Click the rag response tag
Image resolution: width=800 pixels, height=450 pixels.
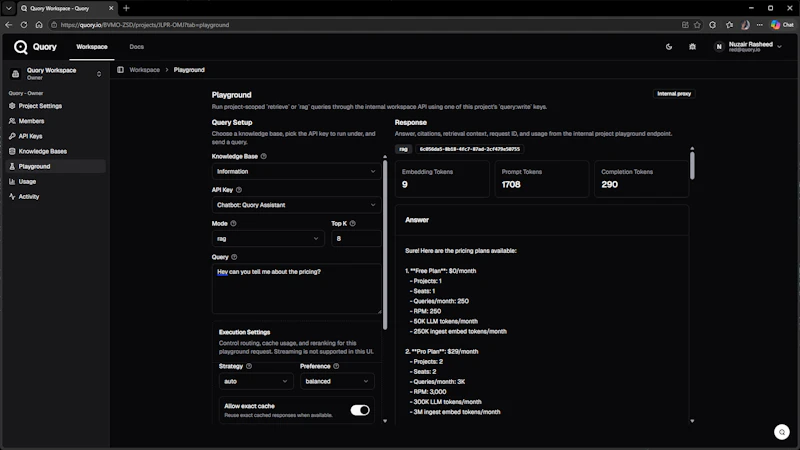[403, 149]
